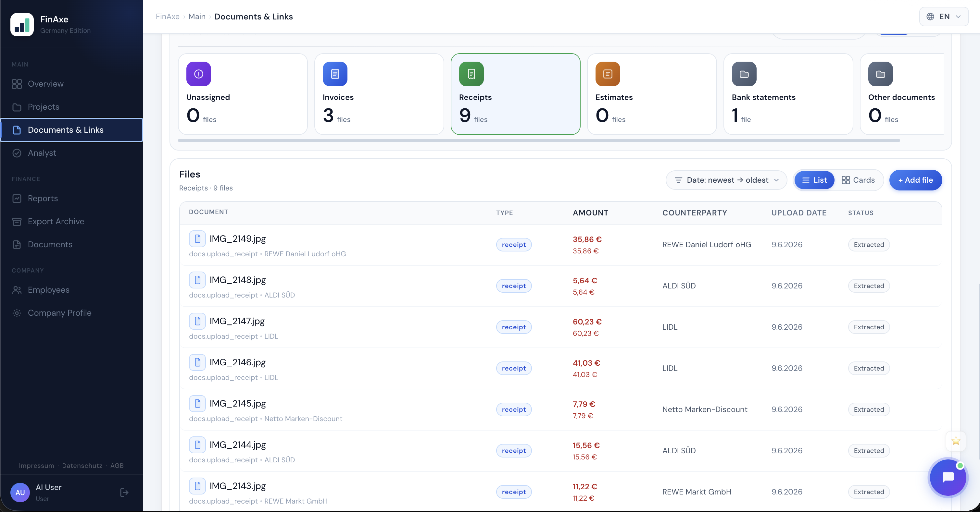
Task: Sort table by Amount column header
Action: point(590,213)
